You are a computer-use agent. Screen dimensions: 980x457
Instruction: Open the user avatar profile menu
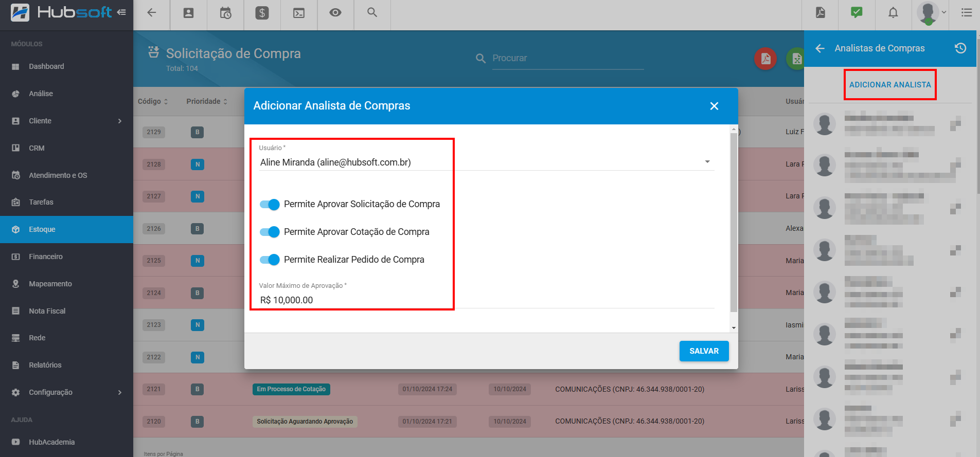(932, 13)
